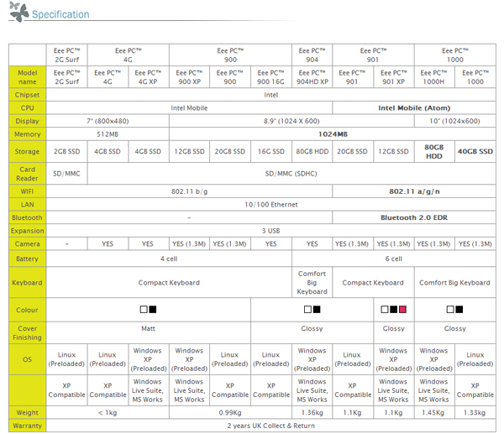Image resolution: width=504 pixels, height=434 pixels.
Task: Click the 1024MB memory cell
Action: click(333, 134)
